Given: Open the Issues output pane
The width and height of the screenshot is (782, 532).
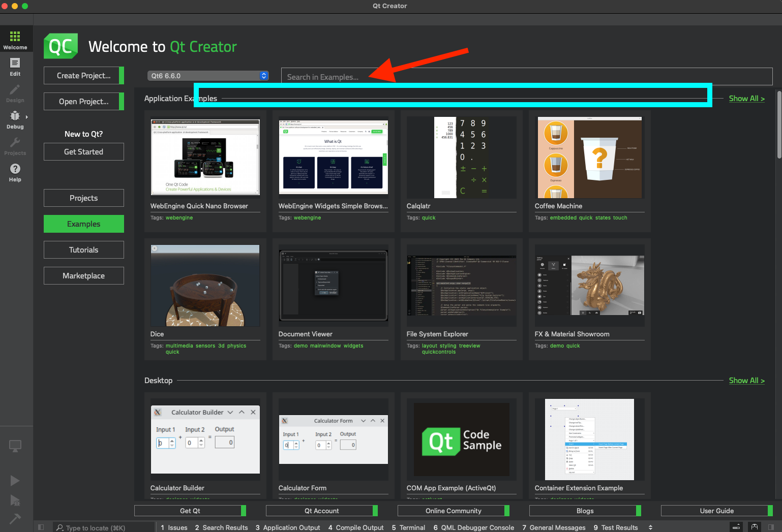Looking at the screenshot, I should click(174, 527).
